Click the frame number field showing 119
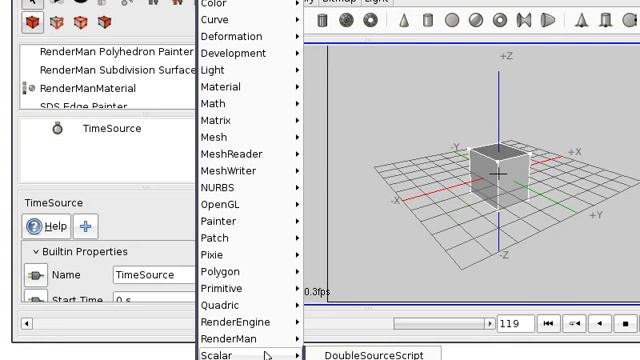Viewport: 640px width, 360px height. pos(515,324)
